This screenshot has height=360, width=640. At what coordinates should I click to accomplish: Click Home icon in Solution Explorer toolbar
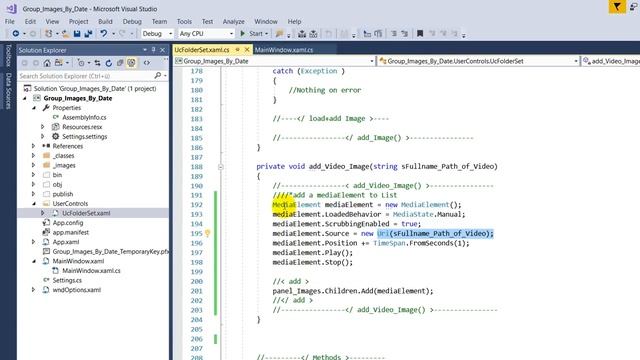coord(47,63)
